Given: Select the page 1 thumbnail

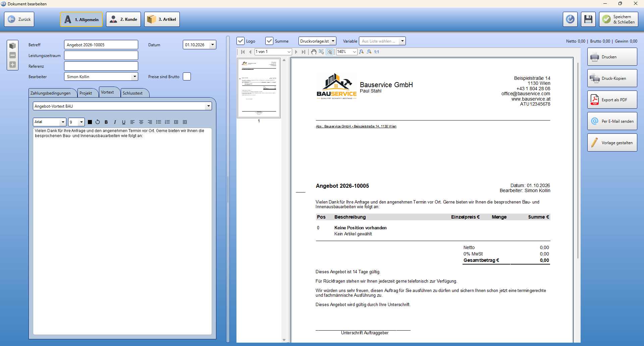Looking at the screenshot, I should [x=259, y=88].
